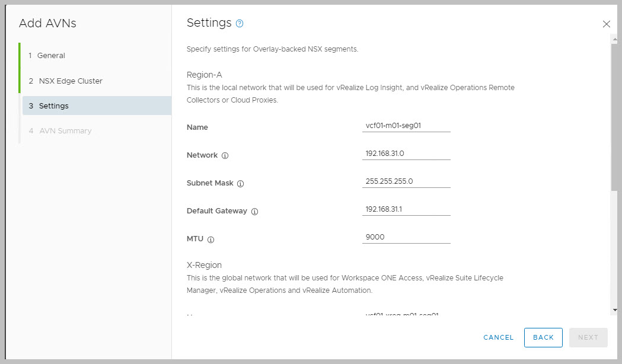Click the info icon next to Network
The height and width of the screenshot is (364, 622).
pos(225,156)
